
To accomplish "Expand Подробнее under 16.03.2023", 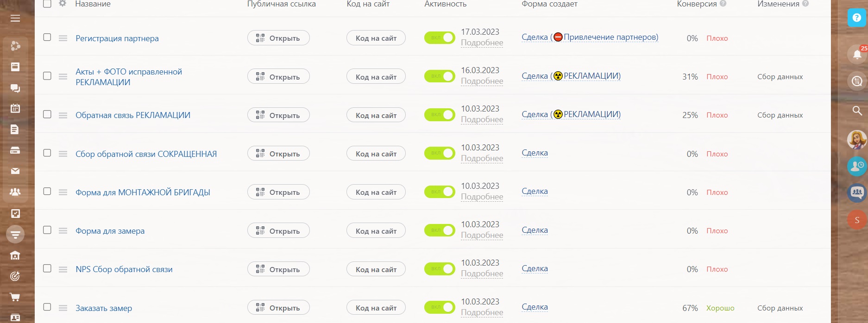I will (482, 81).
